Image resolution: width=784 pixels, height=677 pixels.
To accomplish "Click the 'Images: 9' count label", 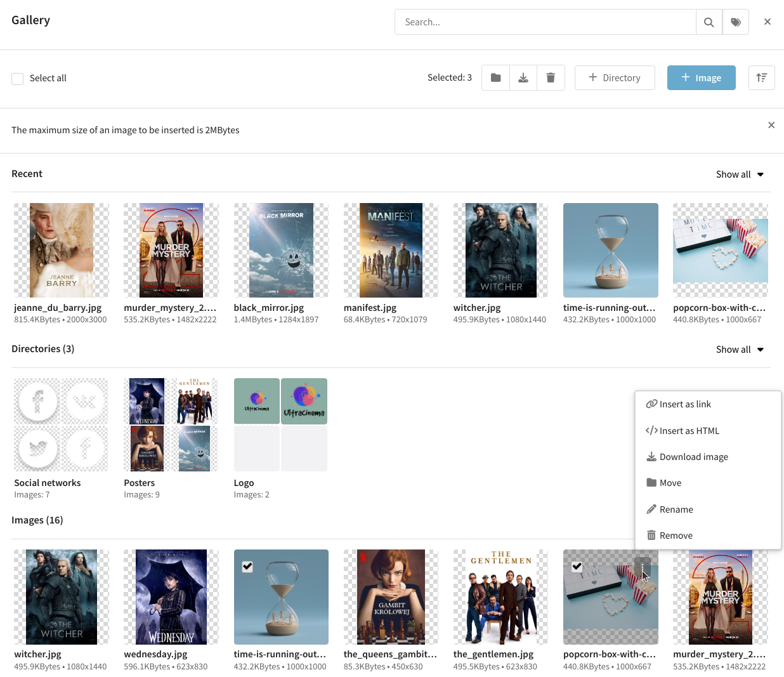I will coord(141,495).
